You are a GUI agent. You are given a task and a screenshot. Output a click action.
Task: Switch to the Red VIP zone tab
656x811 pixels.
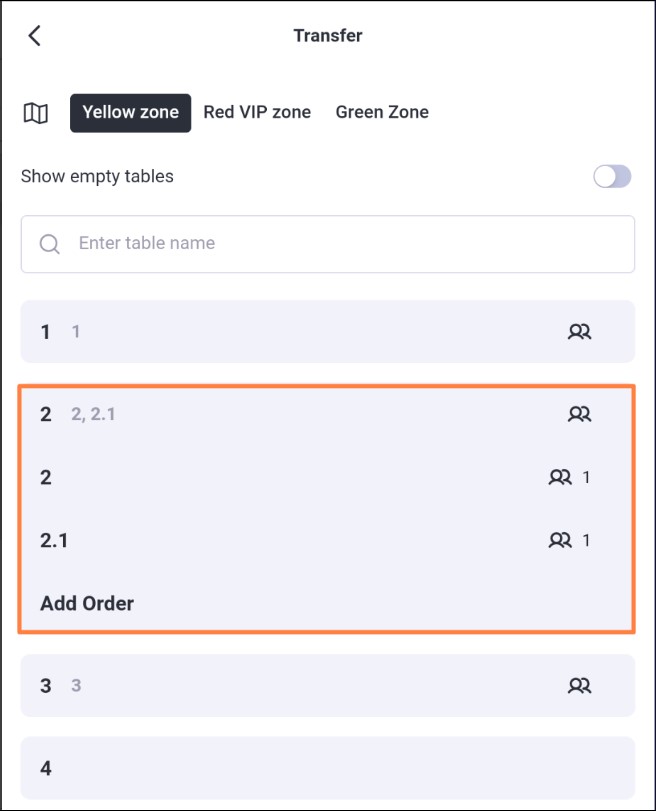tap(257, 112)
